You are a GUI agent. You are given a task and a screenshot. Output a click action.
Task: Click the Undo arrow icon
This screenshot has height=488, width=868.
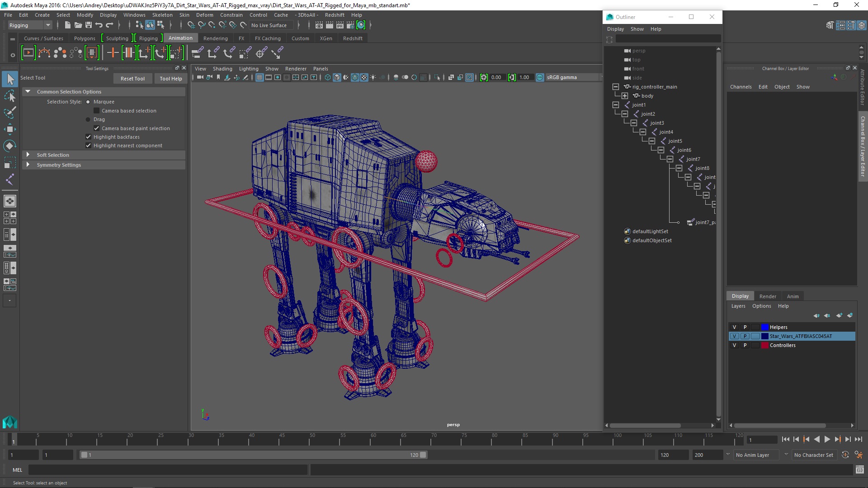99,25
